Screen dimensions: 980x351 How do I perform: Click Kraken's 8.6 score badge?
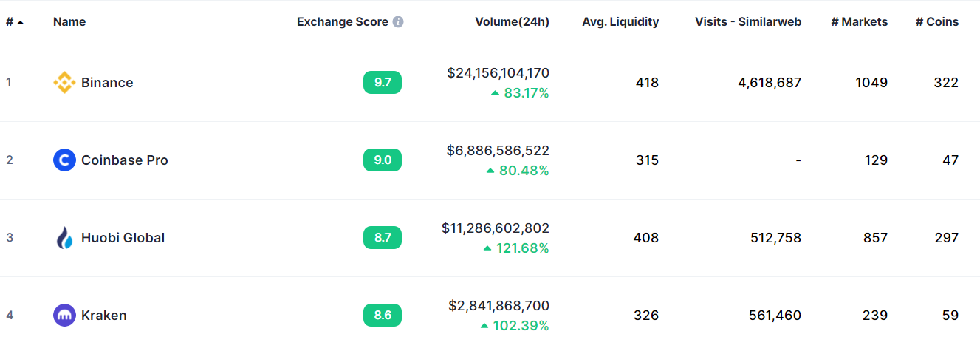coord(383,316)
